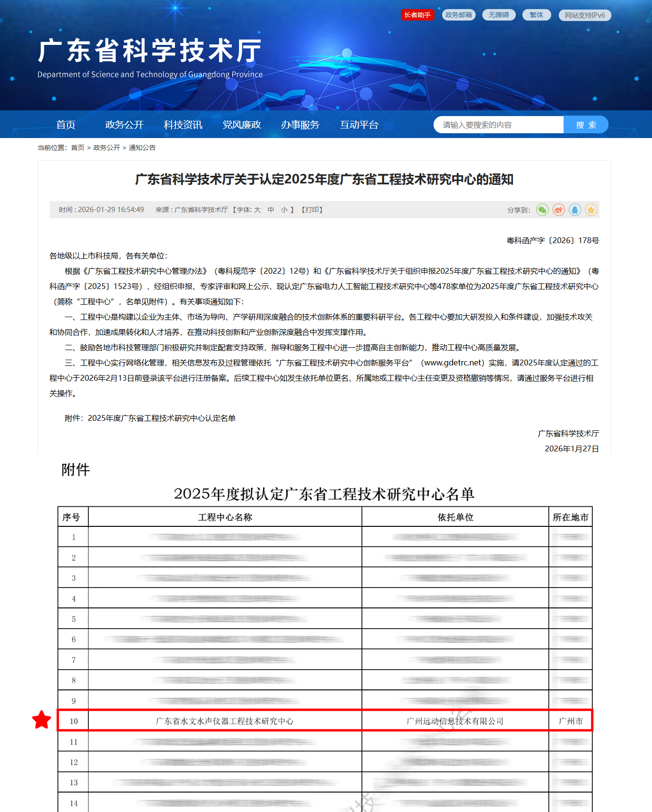Set font size to 小 (small)
The image size is (652, 812).
(284, 210)
